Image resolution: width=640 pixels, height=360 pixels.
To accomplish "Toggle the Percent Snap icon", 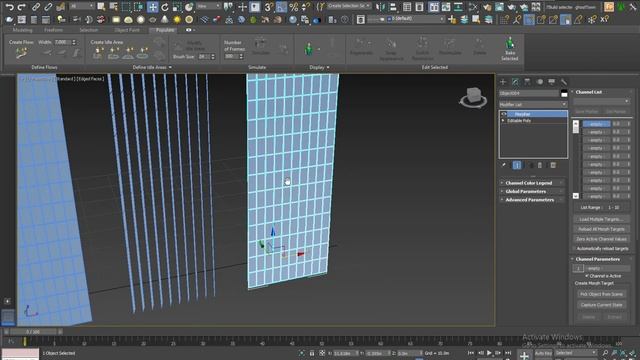I will [x=293, y=7].
